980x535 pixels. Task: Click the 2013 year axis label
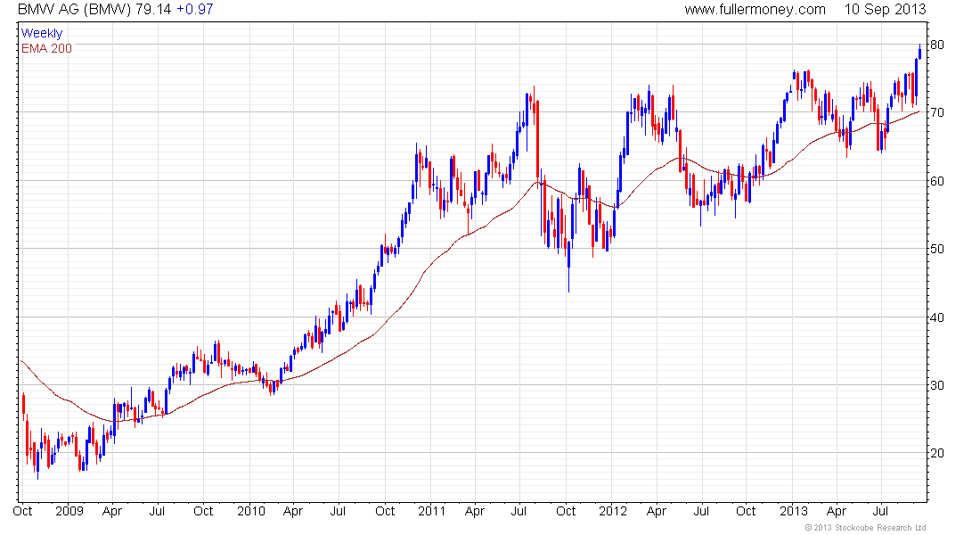(x=794, y=511)
